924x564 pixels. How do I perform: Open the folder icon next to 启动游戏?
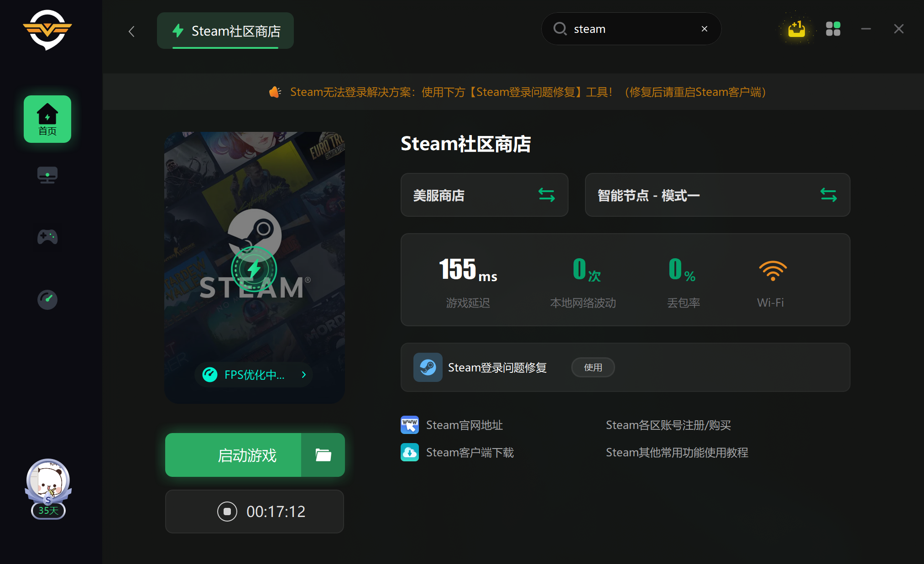coord(323,454)
